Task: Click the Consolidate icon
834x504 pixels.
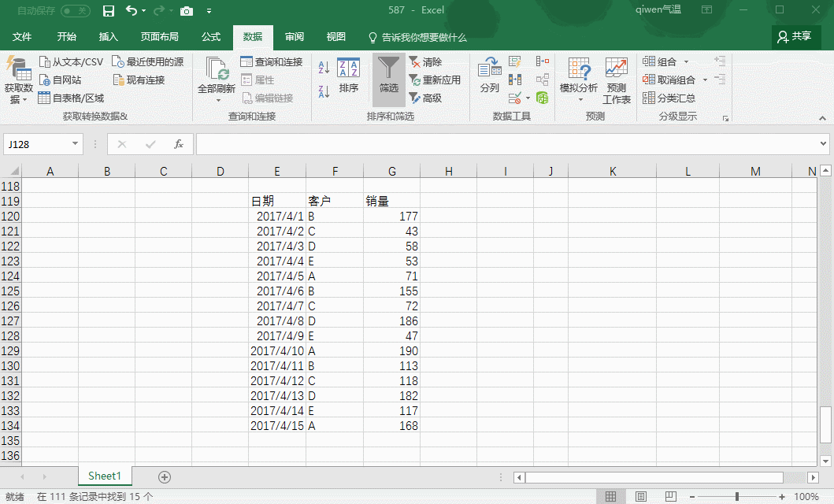Action: (x=543, y=61)
